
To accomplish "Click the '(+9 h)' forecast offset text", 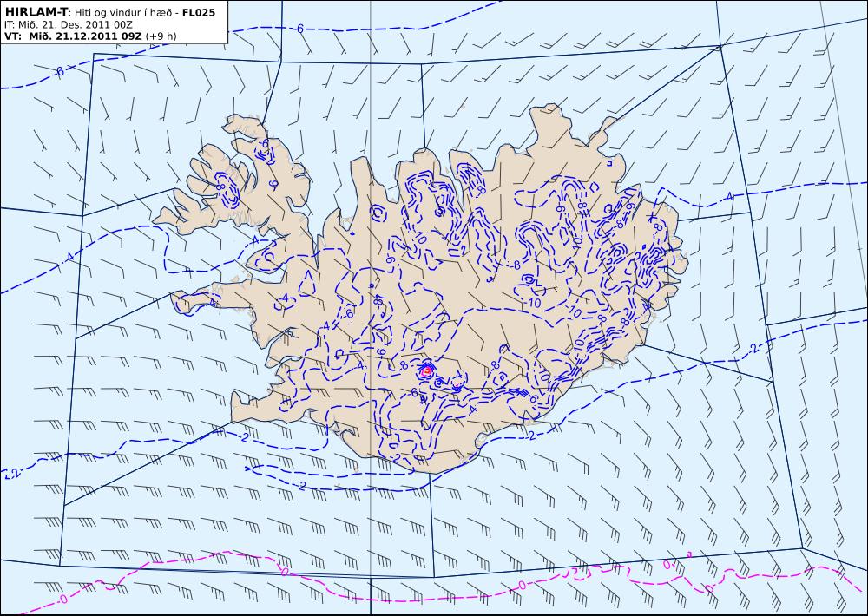I will [161, 36].
